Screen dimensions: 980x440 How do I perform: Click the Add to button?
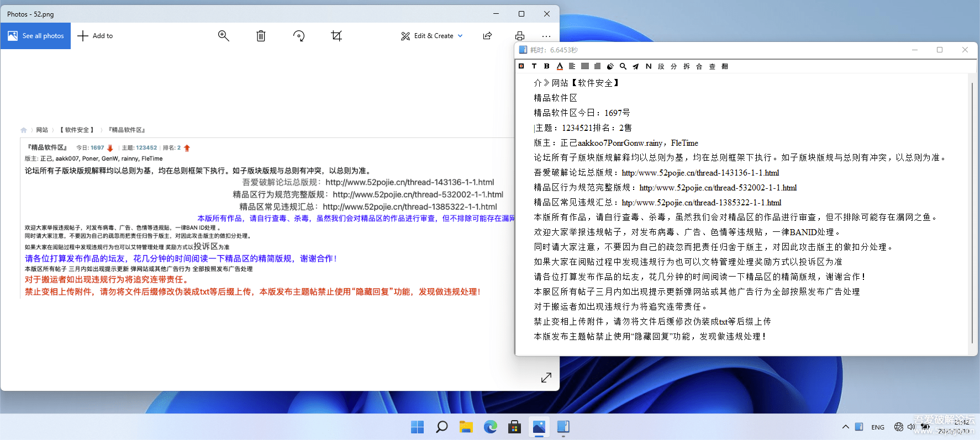[x=95, y=36]
